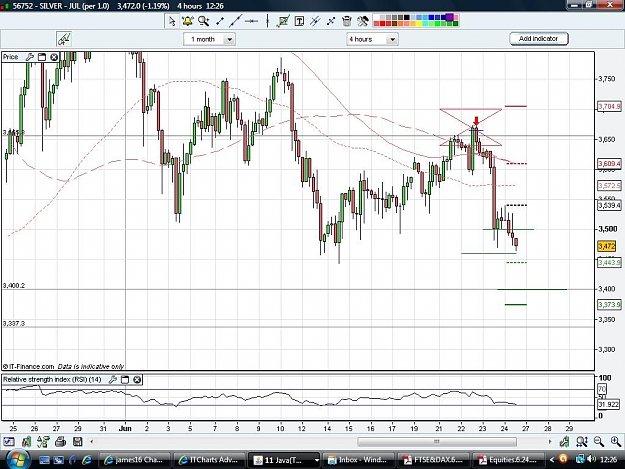625x469 pixels.
Task: Click the third bottom-left toolbar icon
Action: [43, 442]
